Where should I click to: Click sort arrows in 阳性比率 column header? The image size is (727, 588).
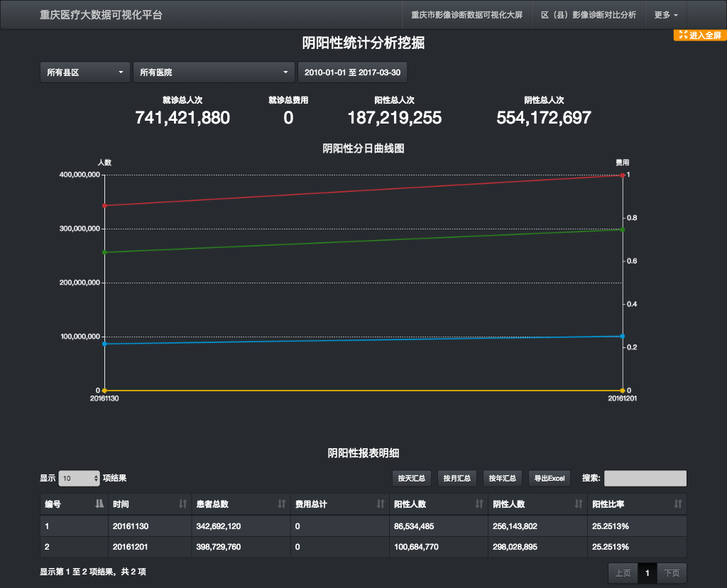(678, 504)
